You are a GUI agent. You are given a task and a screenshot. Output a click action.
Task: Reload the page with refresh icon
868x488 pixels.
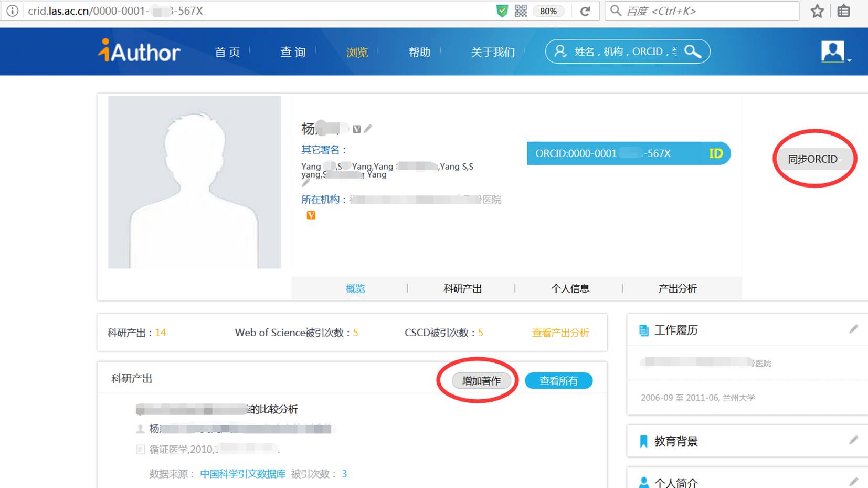tap(585, 11)
